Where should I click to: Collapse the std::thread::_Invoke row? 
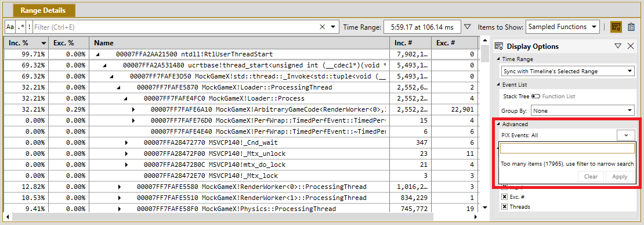pos(112,77)
